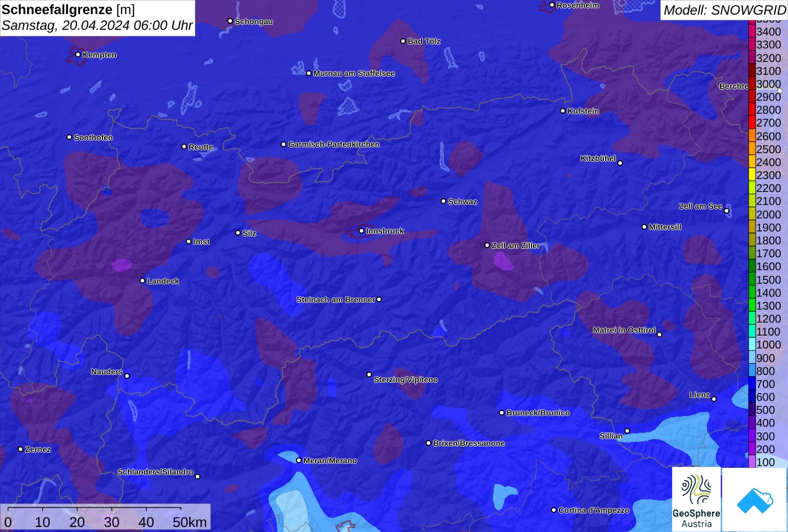This screenshot has height=532, width=788.
Task: Click the 2700 red legend swatch
Action: click(752, 123)
